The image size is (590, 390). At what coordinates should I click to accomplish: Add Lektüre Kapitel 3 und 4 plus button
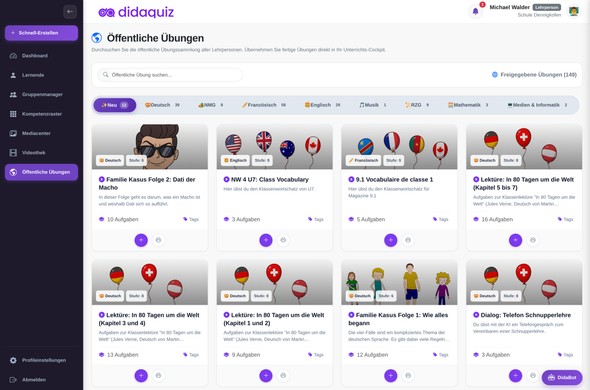click(141, 375)
